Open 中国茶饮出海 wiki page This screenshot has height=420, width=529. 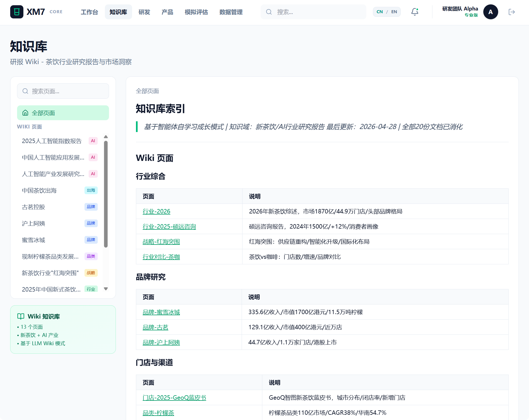(59, 190)
